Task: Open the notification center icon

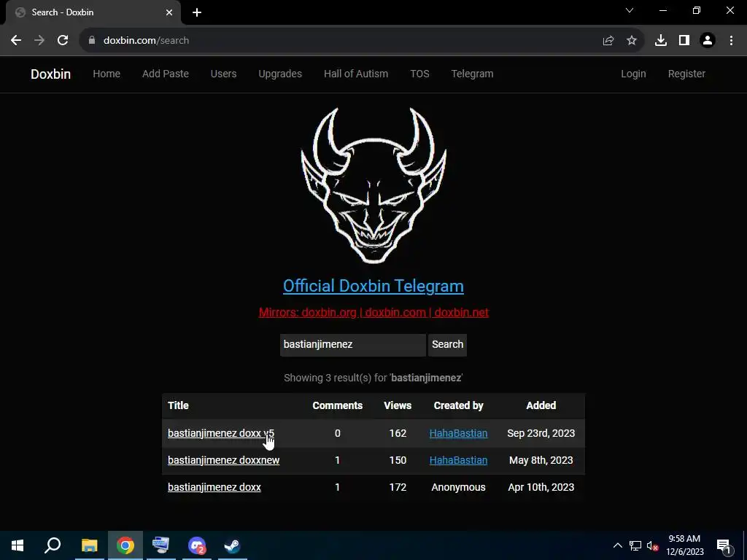Action: point(724,545)
